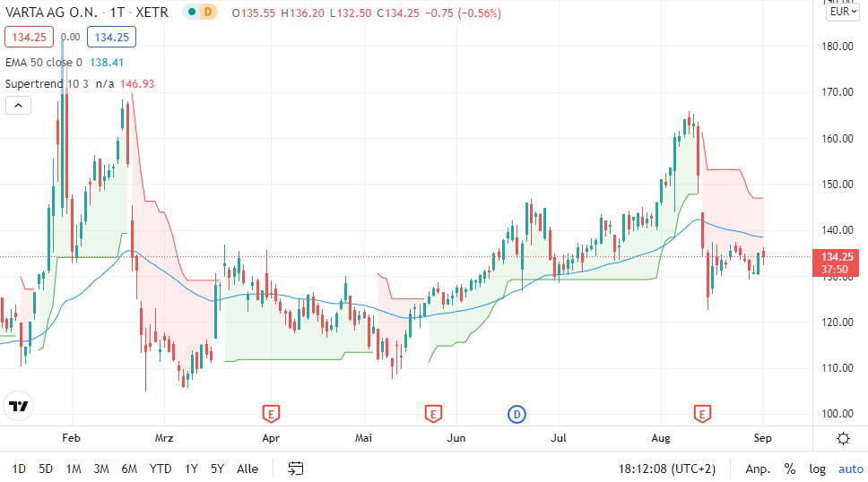Click the orange D delayed-data badge
Image resolution: width=868 pixels, height=482 pixels.
[x=208, y=12]
